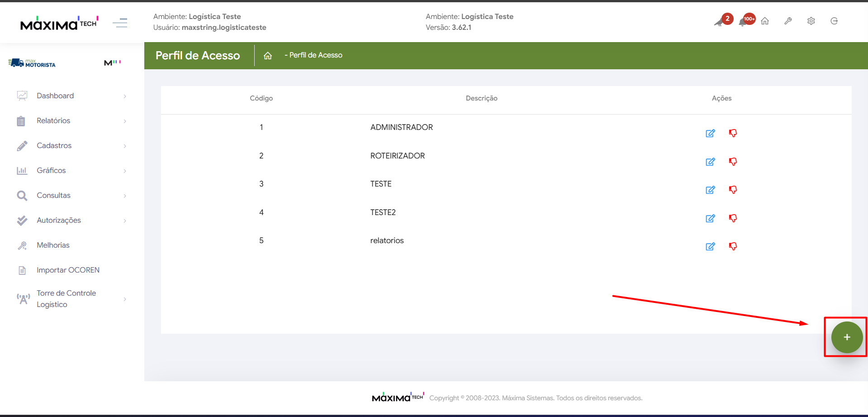
Task: Click the logout icon in top bar
Action: [x=834, y=21]
